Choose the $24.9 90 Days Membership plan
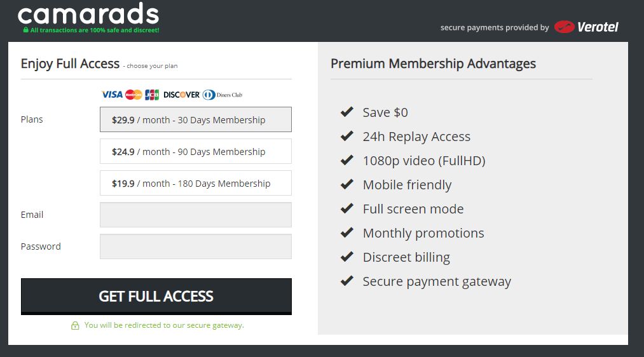644x357 pixels. click(x=196, y=151)
